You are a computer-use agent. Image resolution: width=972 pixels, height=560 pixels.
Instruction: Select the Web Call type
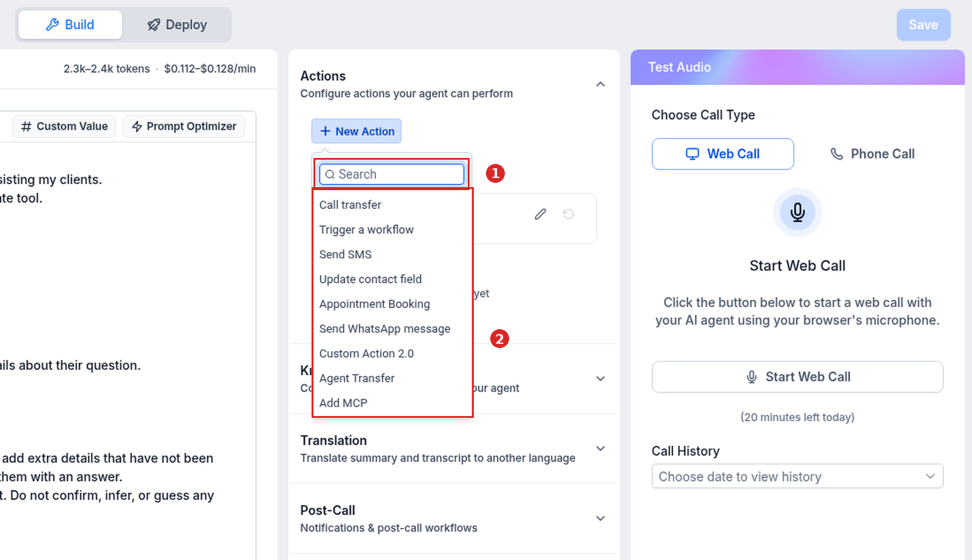click(723, 154)
